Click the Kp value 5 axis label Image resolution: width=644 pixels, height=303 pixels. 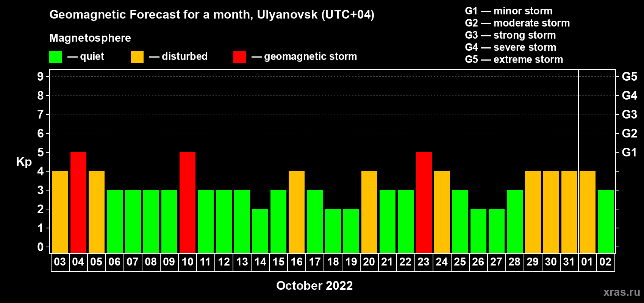[41, 152]
